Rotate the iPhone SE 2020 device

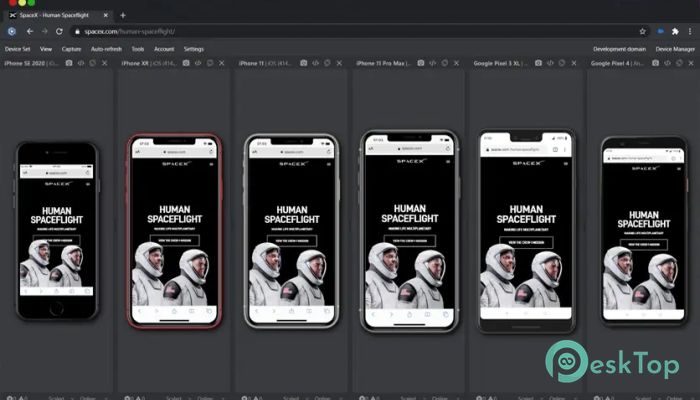[92, 63]
